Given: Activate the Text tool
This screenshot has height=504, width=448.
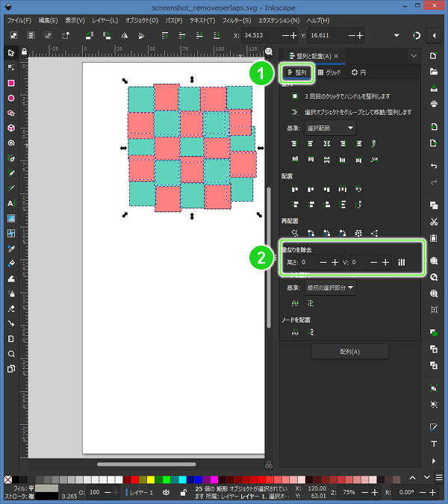Looking at the screenshot, I should pyautogui.click(x=11, y=203).
